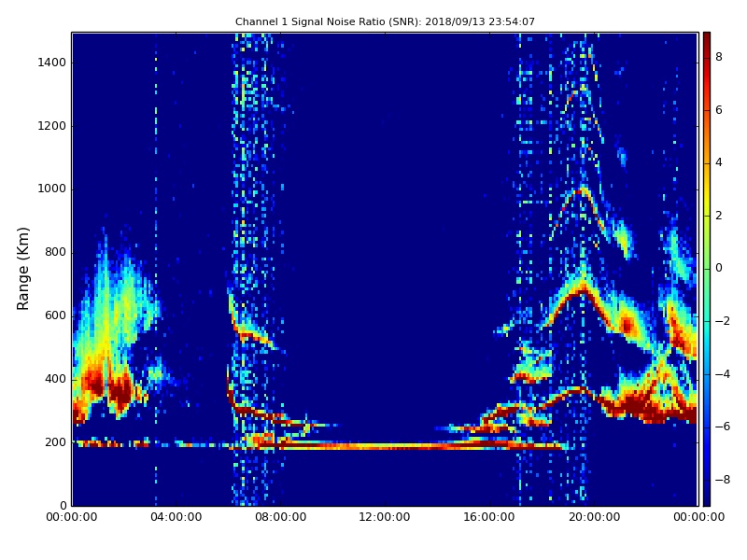Click the 800 range tick label
The image size is (747, 560).
[x=55, y=252]
